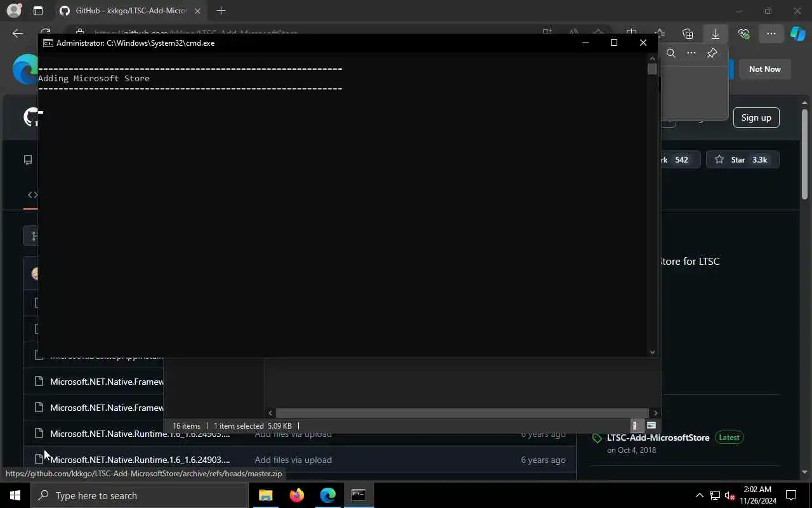The image size is (812, 508).
Task: Open a new browser tab
Action: (x=221, y=11)
